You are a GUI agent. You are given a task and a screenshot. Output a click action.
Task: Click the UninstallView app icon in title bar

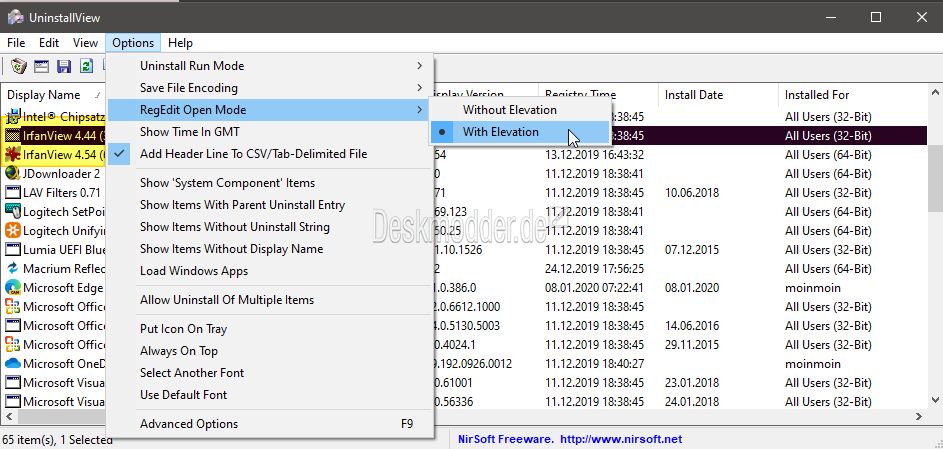(x=15, y=17)
